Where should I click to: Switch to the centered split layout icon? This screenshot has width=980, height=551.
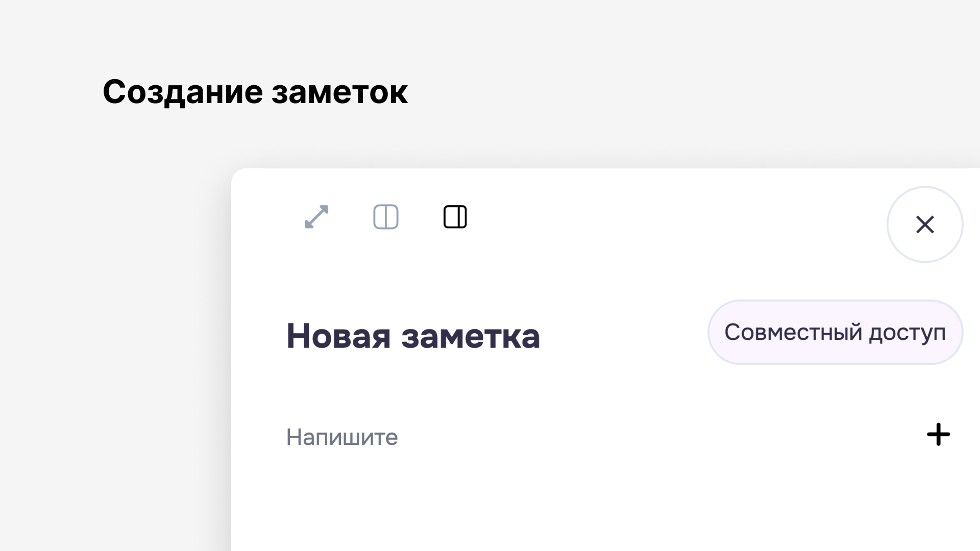[386, 217]
